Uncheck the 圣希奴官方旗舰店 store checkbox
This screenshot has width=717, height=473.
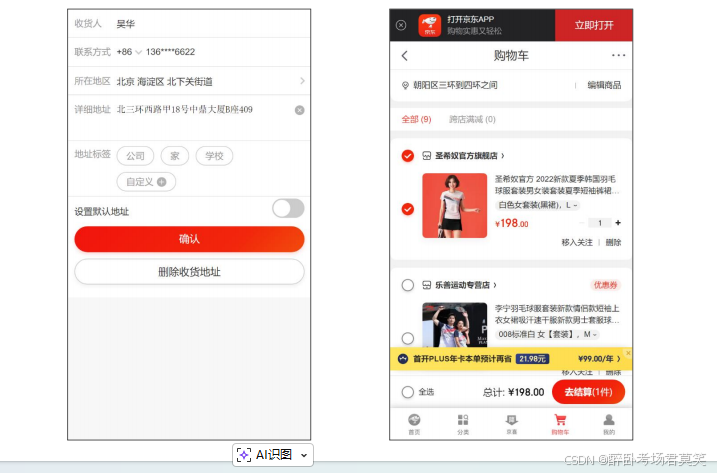407,156
